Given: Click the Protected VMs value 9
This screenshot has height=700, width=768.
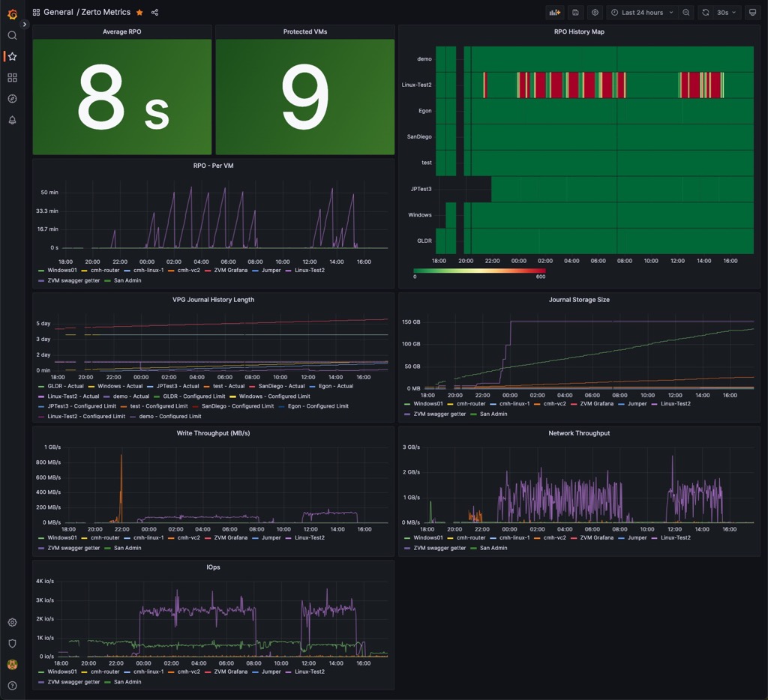Looking at the screenshot, I should 304,97.
